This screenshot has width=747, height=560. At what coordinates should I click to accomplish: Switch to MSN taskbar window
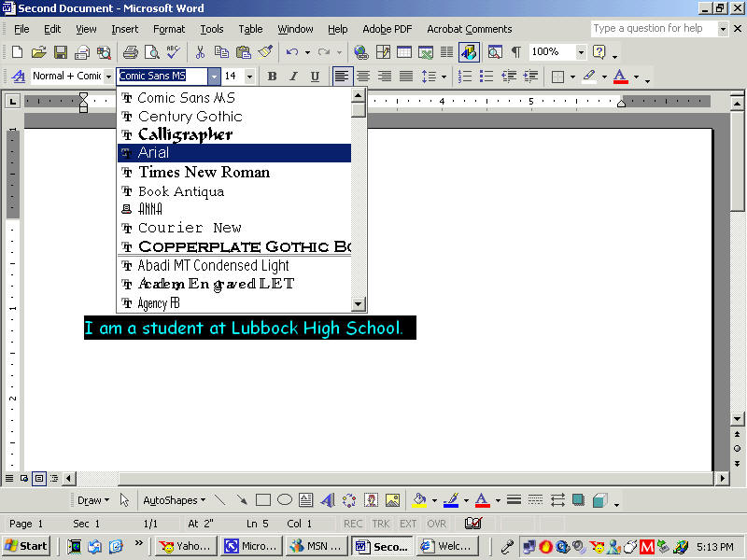317,546
